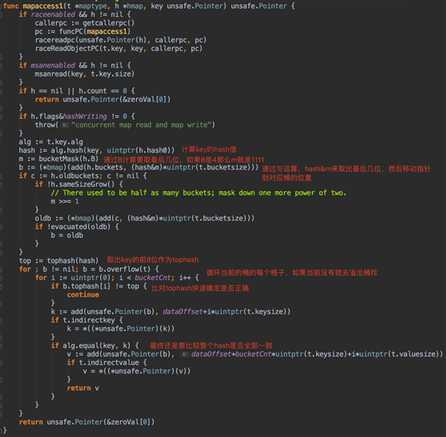Click the 'if raceenabled && h != nil' line
The width and height of the screenshot is (446, 437).
(x=75, y=14)
